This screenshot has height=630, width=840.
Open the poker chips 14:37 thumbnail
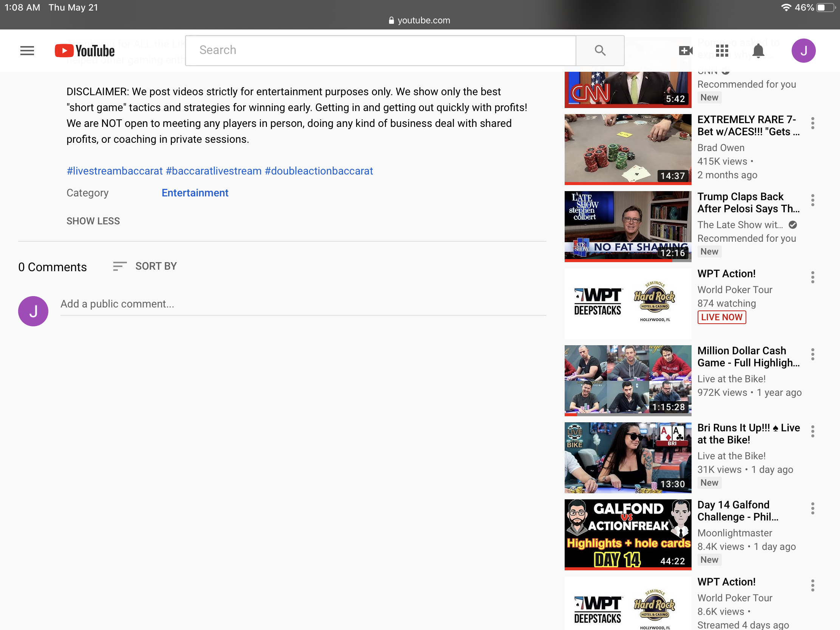point(628,149)
